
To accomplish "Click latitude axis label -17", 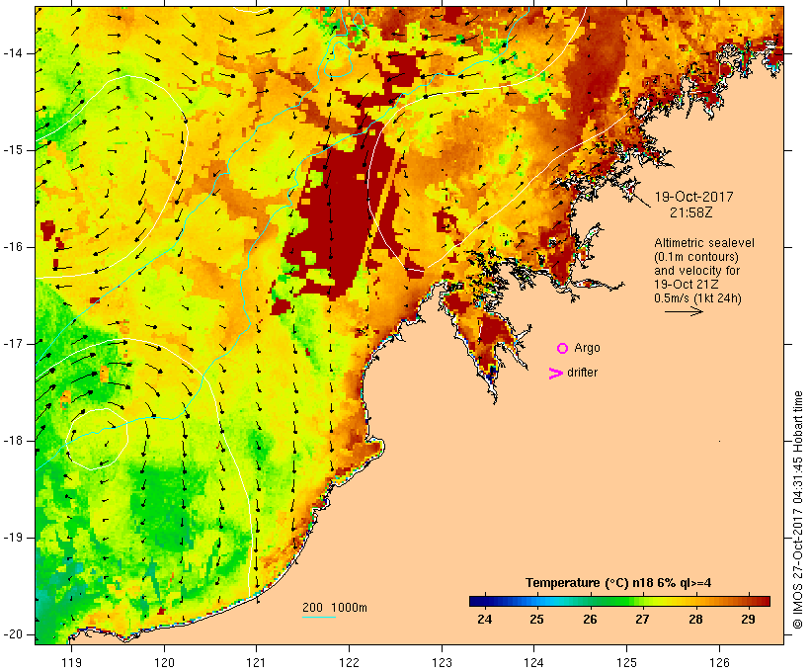I will coord(13,344).
